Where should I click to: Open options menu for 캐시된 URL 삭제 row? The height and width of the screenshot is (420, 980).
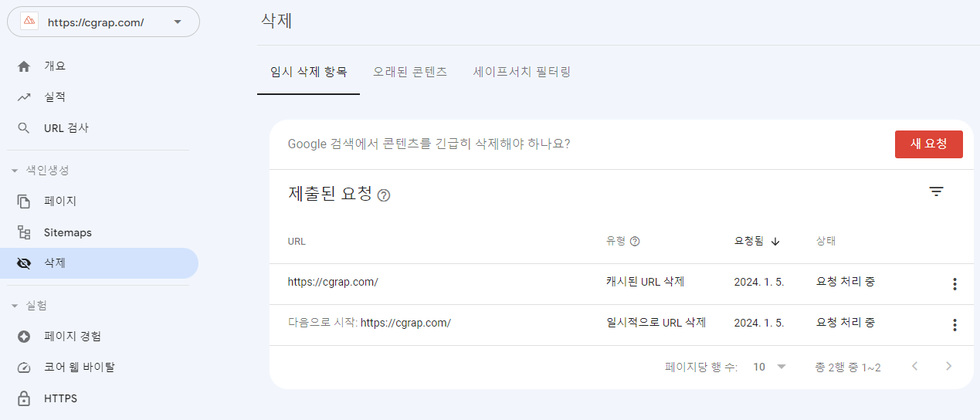point(955,284)
